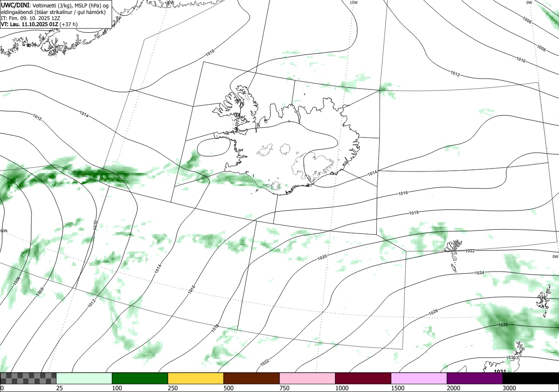Click the legend scale value "100"

[117, 388]
